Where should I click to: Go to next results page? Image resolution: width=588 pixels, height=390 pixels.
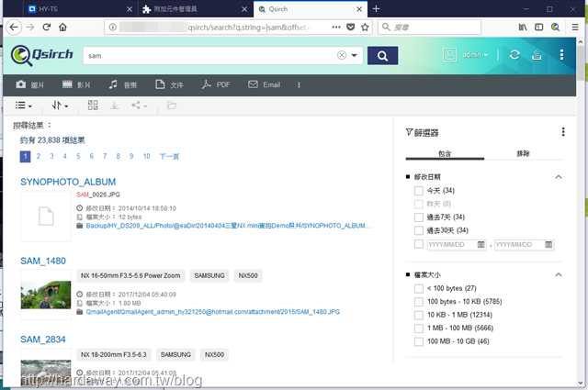[x=169, y=156]
